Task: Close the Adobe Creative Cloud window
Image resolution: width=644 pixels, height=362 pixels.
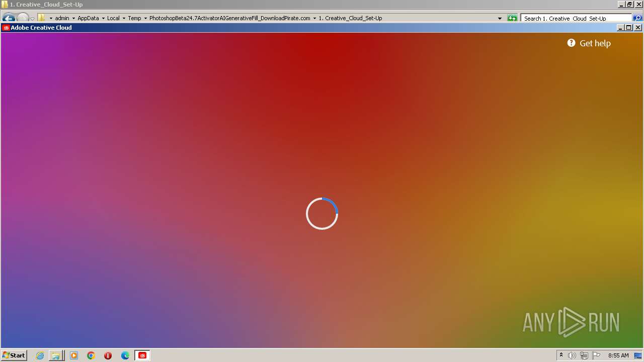Action: coord(637,28)
